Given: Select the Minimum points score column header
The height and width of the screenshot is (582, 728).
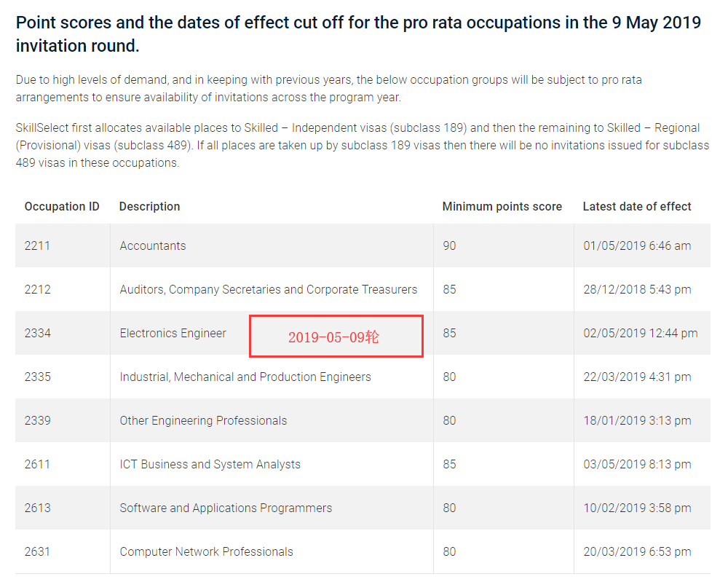Looking at the screenshot, I should pos(502,207).
